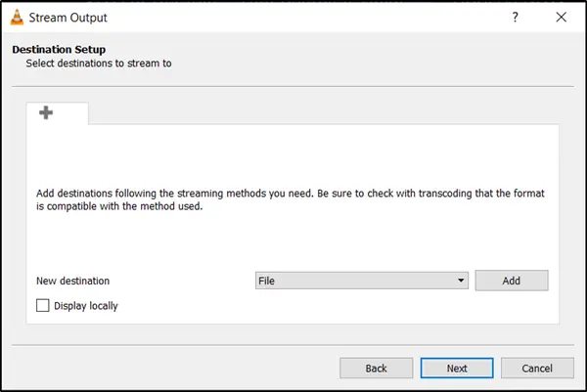587x392 pixels.
Task: Click the empty area beside the plus tab
Action: 323,112
